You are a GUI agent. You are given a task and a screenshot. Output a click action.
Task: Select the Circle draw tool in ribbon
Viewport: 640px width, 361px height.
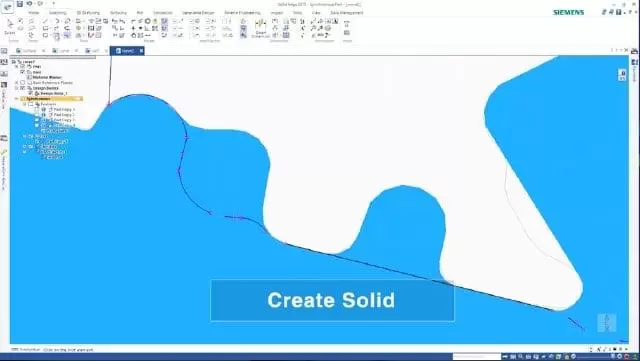pyautogui.click(x=68, y=21)
